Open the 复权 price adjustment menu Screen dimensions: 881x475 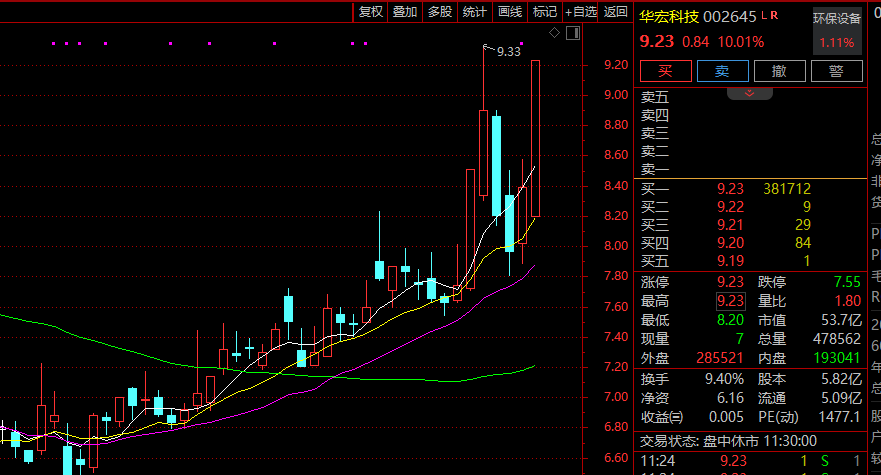point(371,12)
